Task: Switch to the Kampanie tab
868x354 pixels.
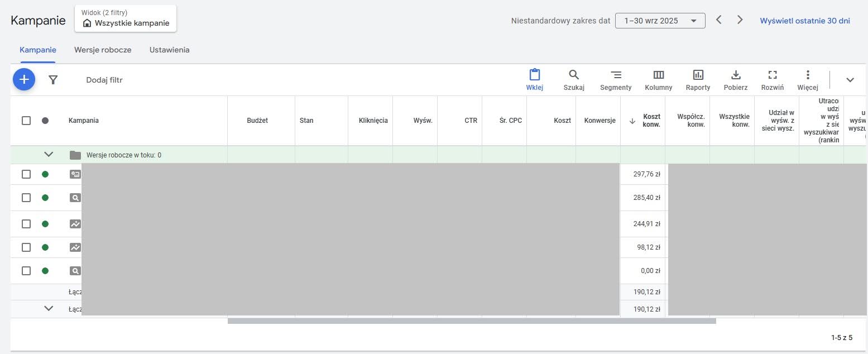Action: point(38,50)
